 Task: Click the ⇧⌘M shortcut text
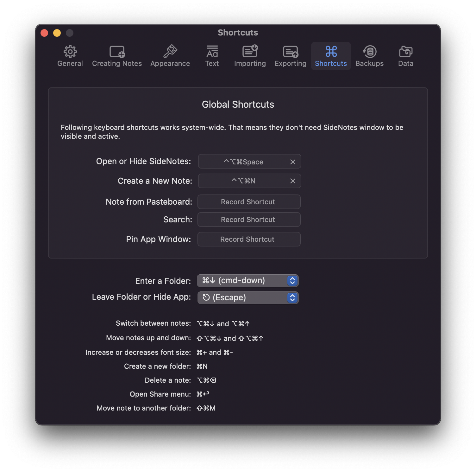206,408
